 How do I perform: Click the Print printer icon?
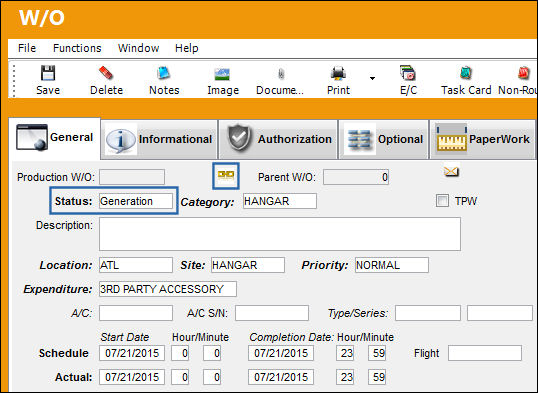click(x=338, y=73)
